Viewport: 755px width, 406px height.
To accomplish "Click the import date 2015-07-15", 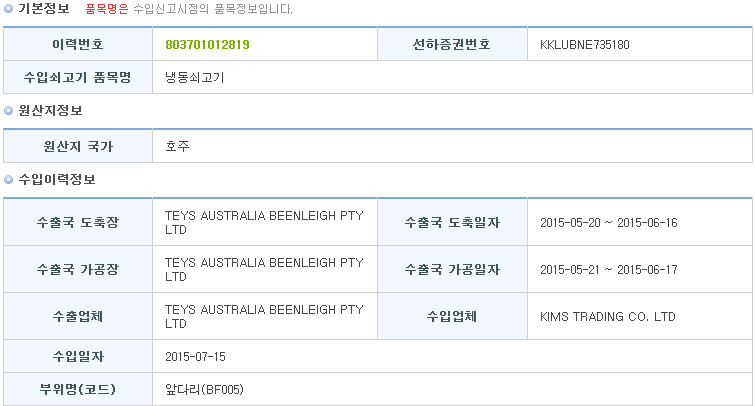I will click(x=195, y=356).
